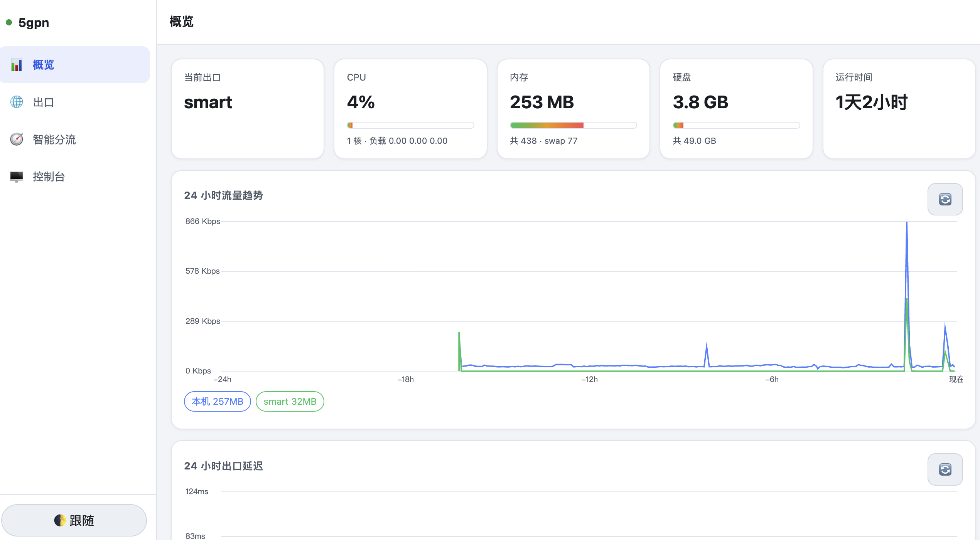Click the 289 Kbps axis label
This screenshot has height=540, width=980.
click(x=202, y=321)
